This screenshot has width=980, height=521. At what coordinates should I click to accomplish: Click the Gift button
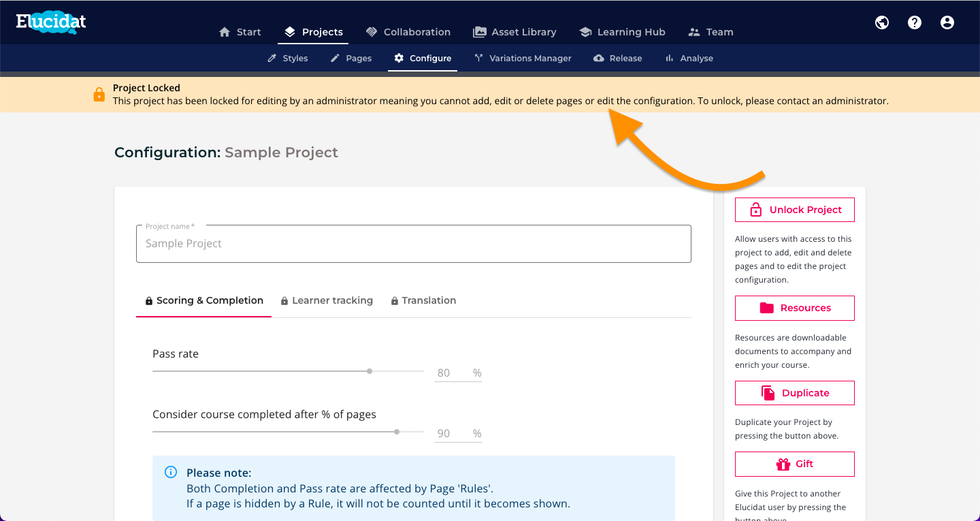795,464
